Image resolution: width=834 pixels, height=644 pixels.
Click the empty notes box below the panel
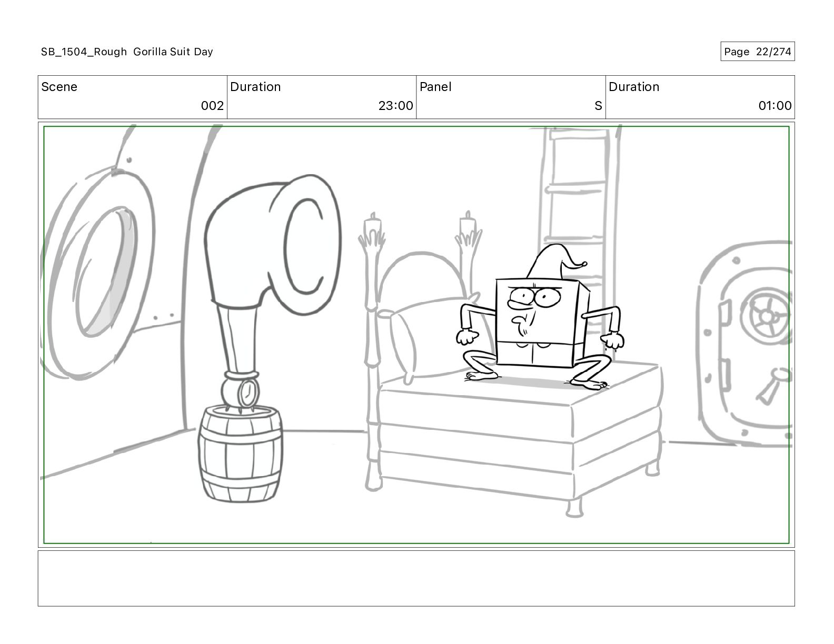(416, 578)
